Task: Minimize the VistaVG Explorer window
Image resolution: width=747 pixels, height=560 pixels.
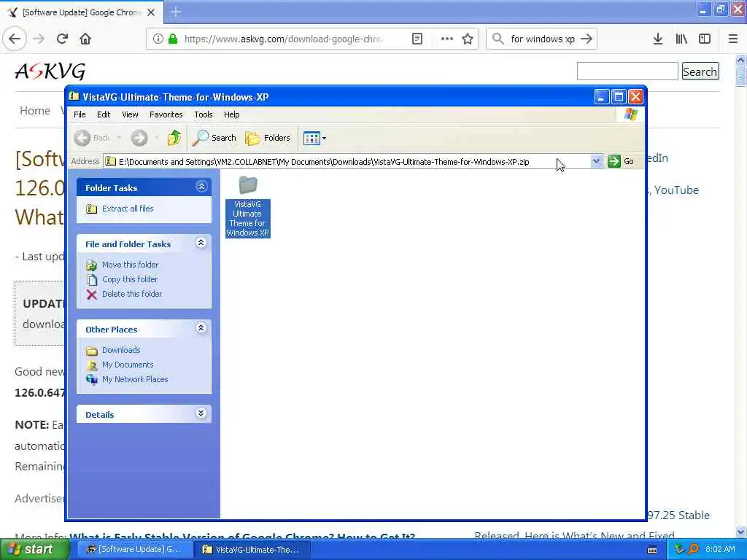Action: tap(602, 97)
